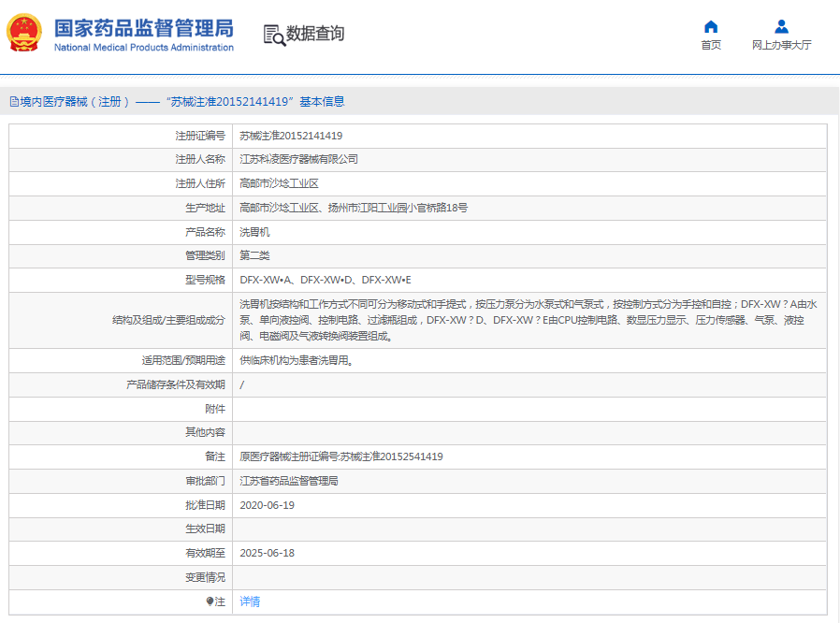This screenshot has width=840, height=623.
Task: Click National Medical Products Administration subtitle
Action: pyautogui.click(x=143, y=48)
